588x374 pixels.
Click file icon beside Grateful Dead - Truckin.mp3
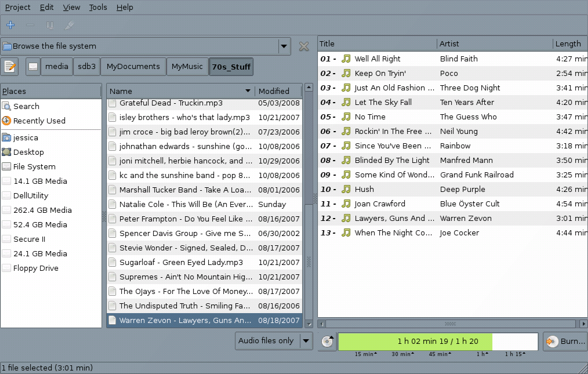tap(112, 103)
